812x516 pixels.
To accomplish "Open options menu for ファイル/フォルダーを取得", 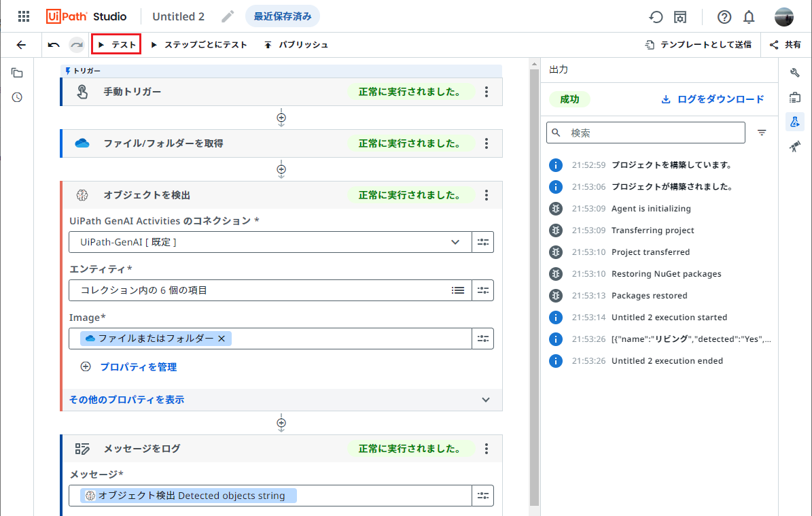I will (x=487, y=143).
